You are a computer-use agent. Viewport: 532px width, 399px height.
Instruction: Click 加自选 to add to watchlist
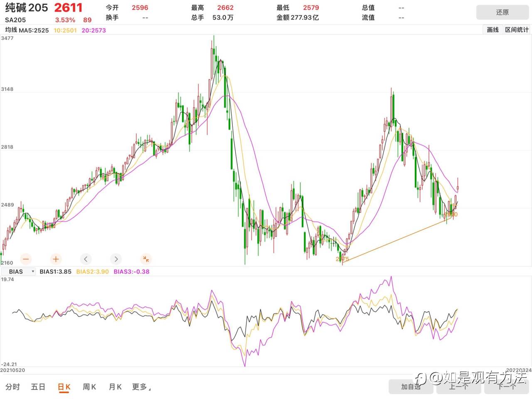tap(411, 387)
